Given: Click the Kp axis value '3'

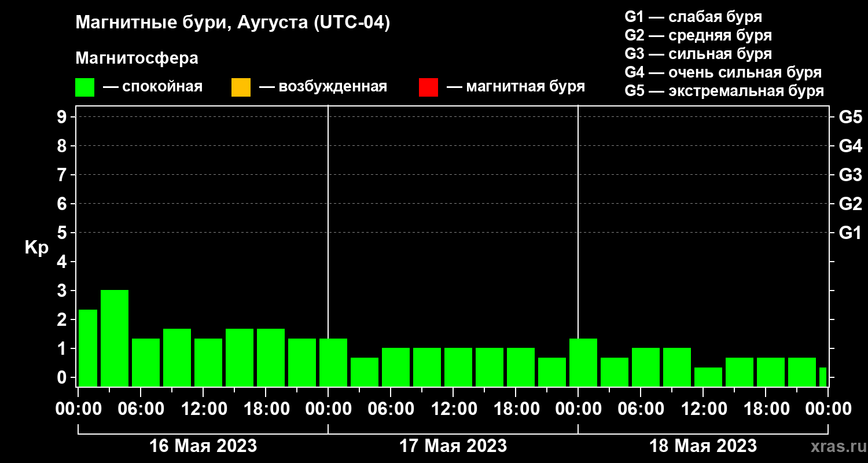Looking at the screenshot, I should pyautogui.click(x=62, y=291).
